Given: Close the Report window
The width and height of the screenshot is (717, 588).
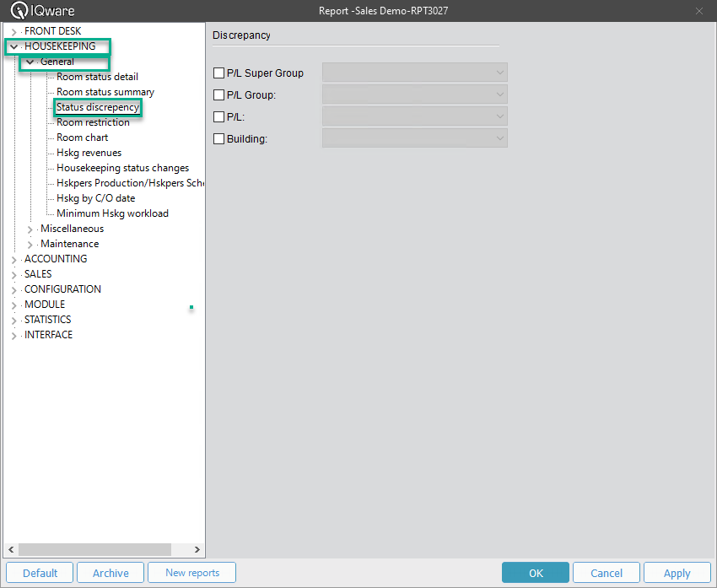Looking at the screenshot, I should pyautogui.click(x=699, y=11).
